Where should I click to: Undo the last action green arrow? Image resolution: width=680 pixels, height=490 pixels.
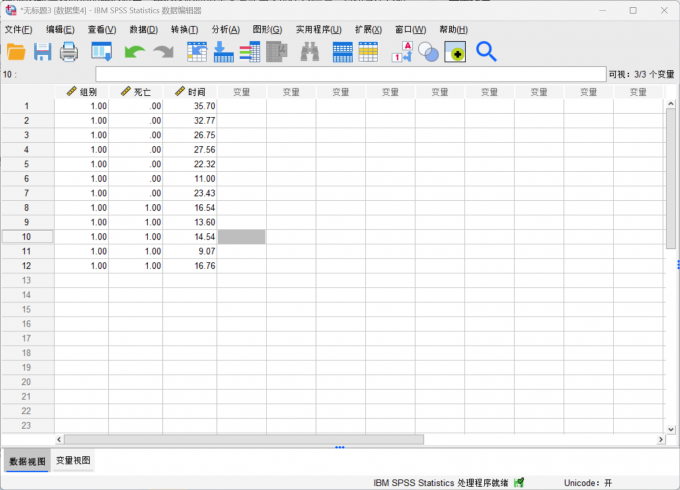(x=134, y=52)
